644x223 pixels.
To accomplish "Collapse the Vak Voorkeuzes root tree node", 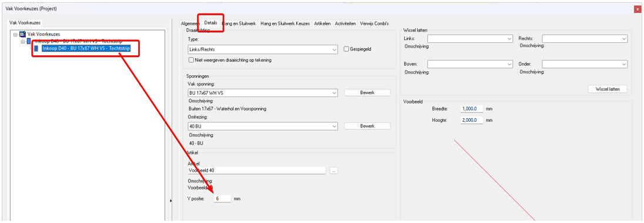I will point(15,35).
